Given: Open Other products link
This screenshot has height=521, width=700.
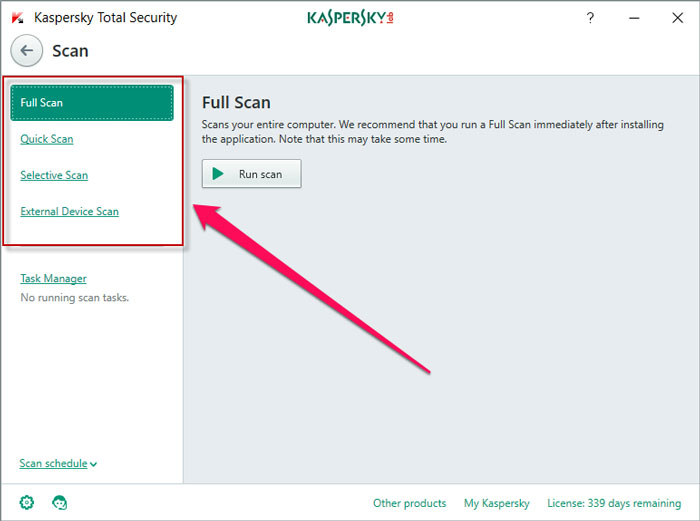Looking at the screenshot, I should (x=409, y=503).
